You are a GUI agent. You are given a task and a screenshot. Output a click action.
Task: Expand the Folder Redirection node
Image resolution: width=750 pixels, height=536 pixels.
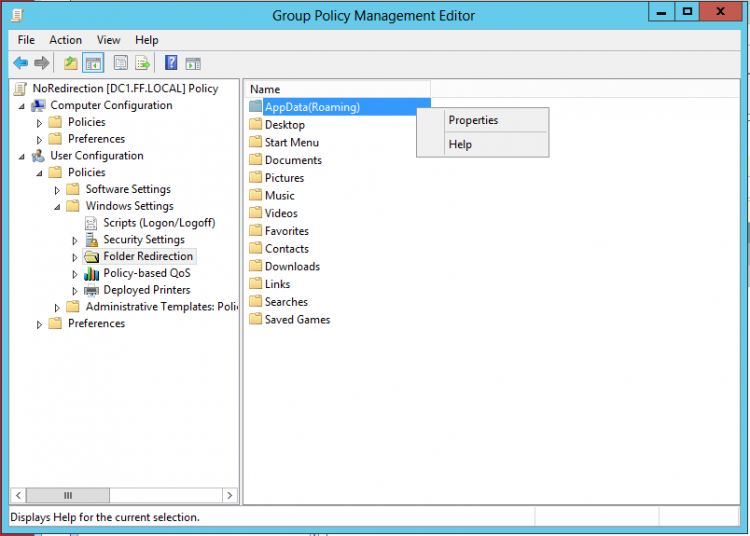(75, 257)
